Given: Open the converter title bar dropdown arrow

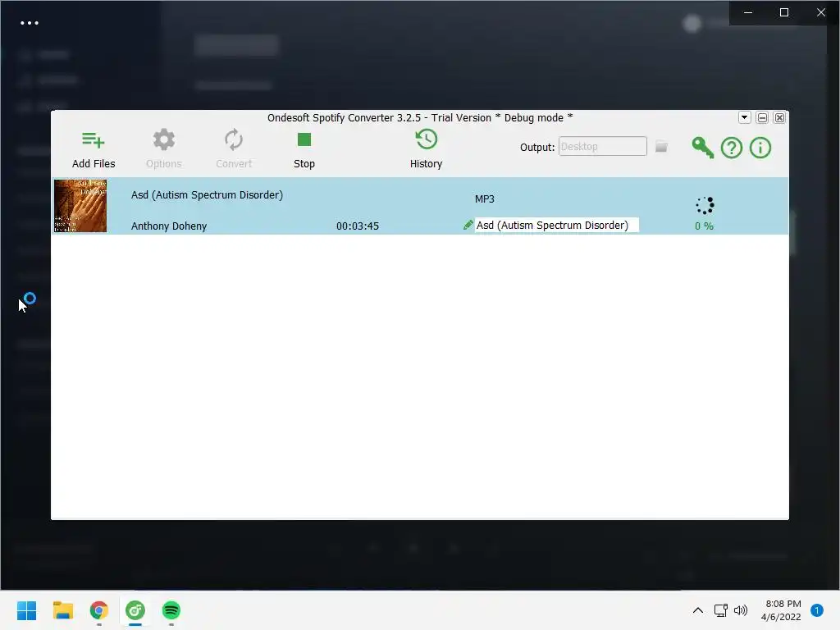Looking at the screenshot, I should coord(745,117).
